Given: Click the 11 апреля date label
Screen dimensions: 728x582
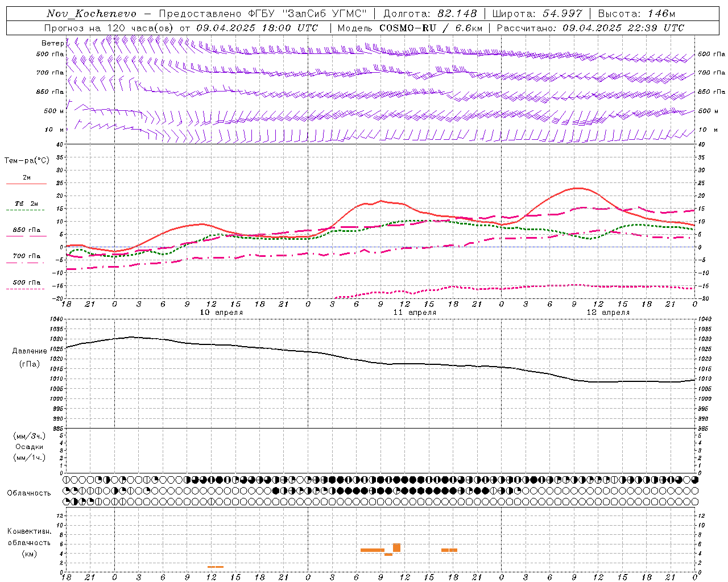Looking at the screenshot, I should (x=415, y=313).
